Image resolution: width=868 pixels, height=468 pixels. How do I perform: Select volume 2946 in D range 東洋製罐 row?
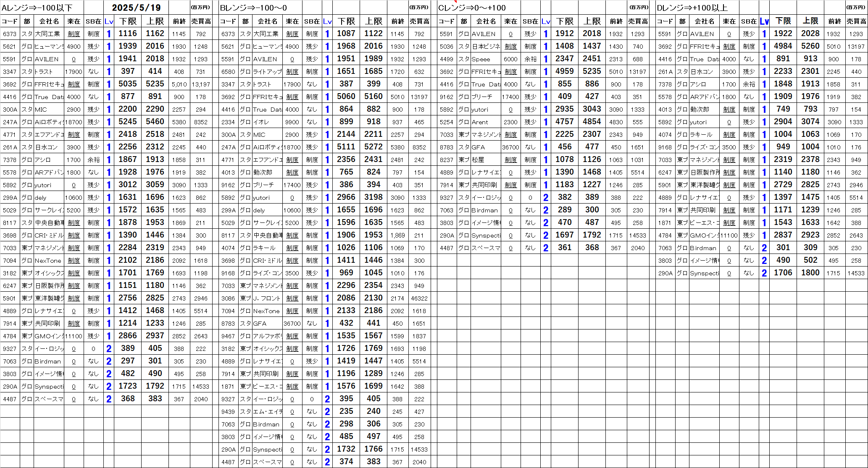click(856, 185)
